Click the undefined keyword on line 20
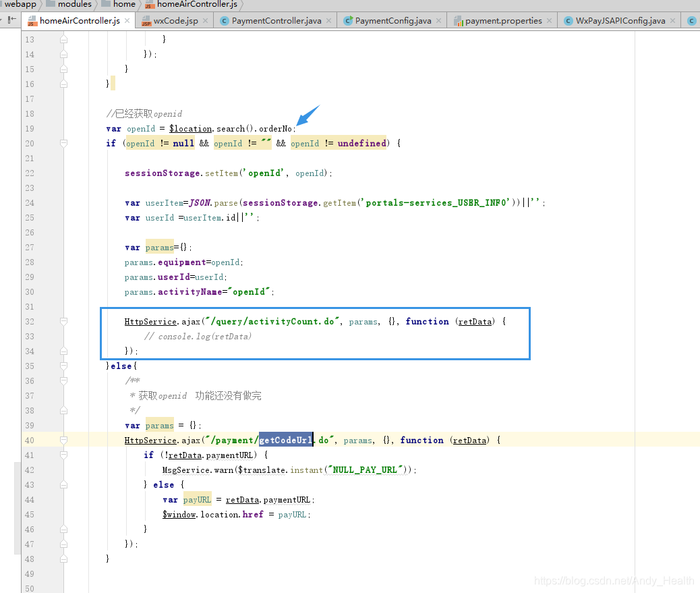700x593 pixels. tap(362, 143)
